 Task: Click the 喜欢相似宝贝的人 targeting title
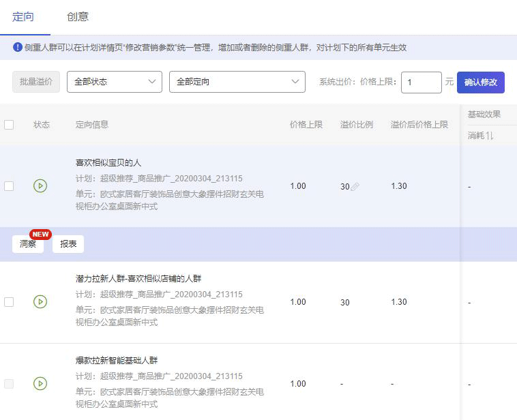tap(108, 163)
